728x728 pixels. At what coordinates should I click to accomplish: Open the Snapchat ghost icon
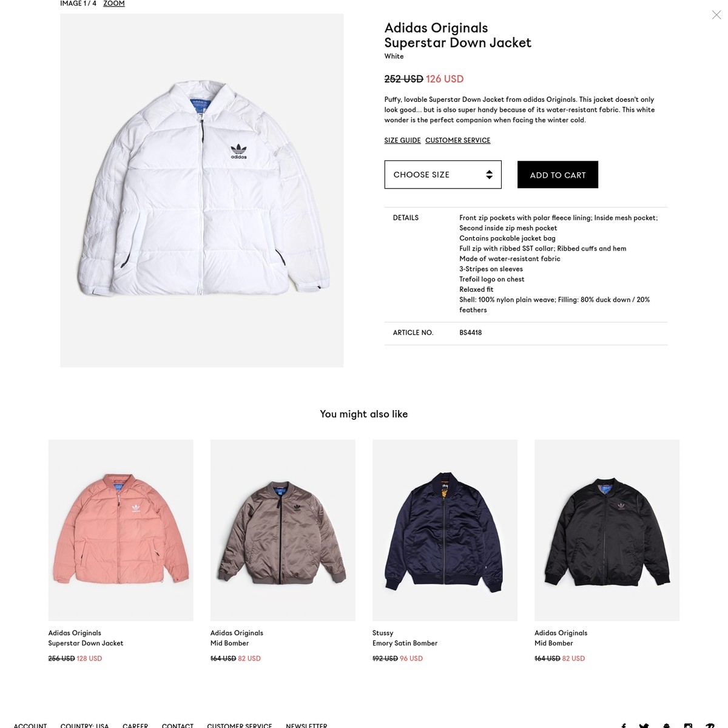pyautogui.click(x=666, y=726)
